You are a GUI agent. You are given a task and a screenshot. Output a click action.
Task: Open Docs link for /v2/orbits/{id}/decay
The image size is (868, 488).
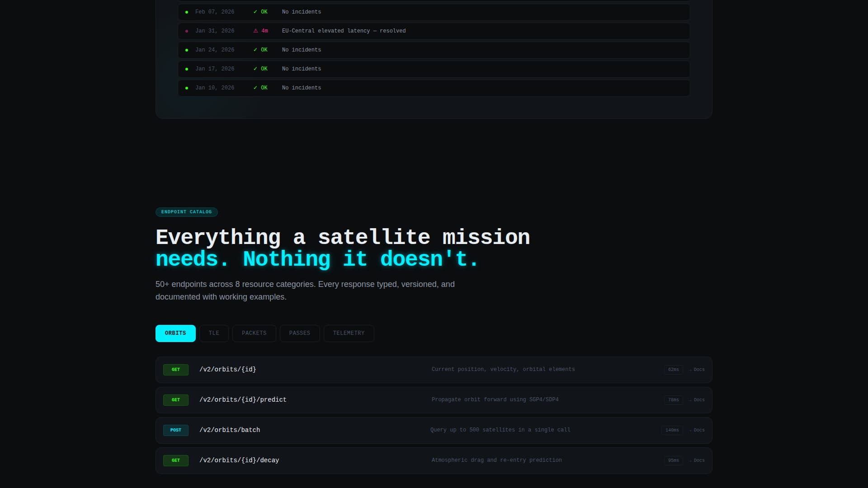tap(697, 460)
